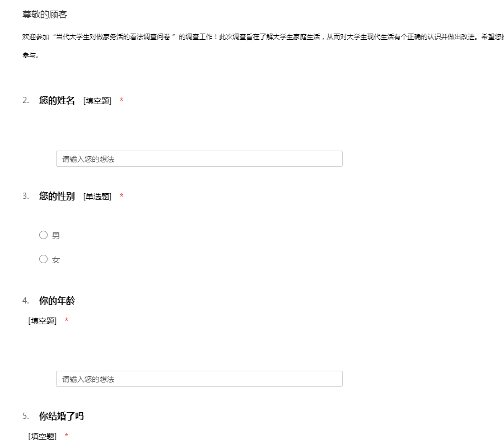Focus the name input under 您的姓名
504x448 pixels.
coord(199,159)
